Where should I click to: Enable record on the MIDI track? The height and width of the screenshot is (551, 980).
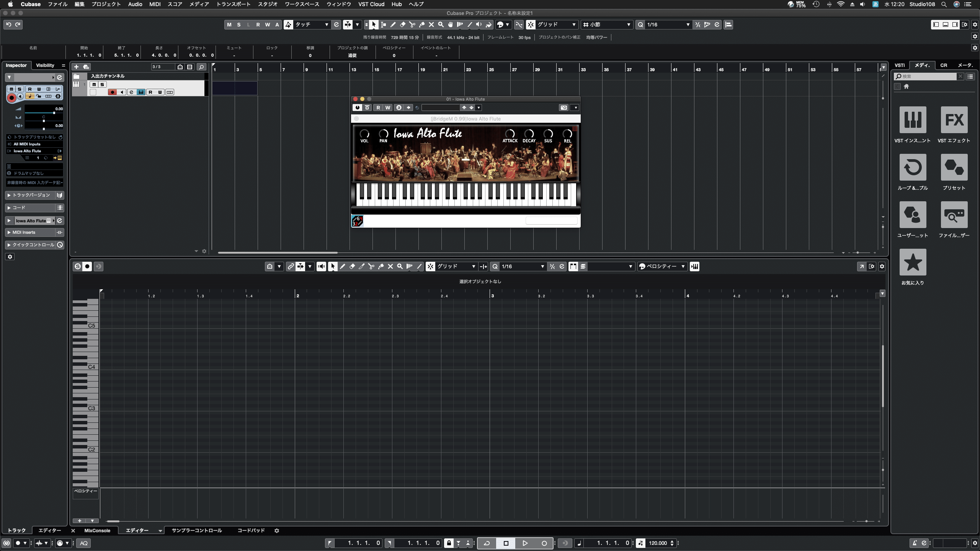(x=113, y=92)
